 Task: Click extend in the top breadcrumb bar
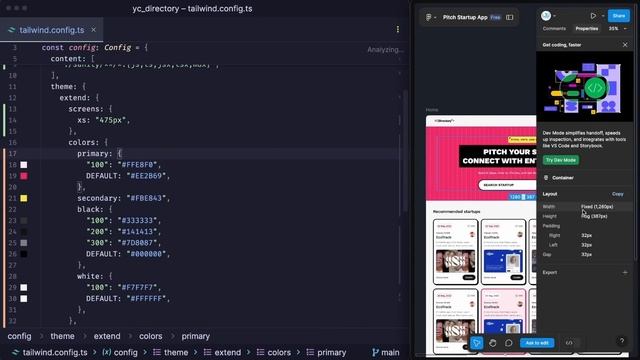[107, 336]
